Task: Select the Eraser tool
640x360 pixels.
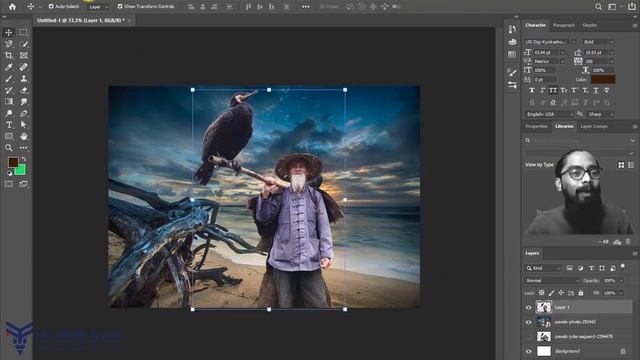Action: coord(24,90)
